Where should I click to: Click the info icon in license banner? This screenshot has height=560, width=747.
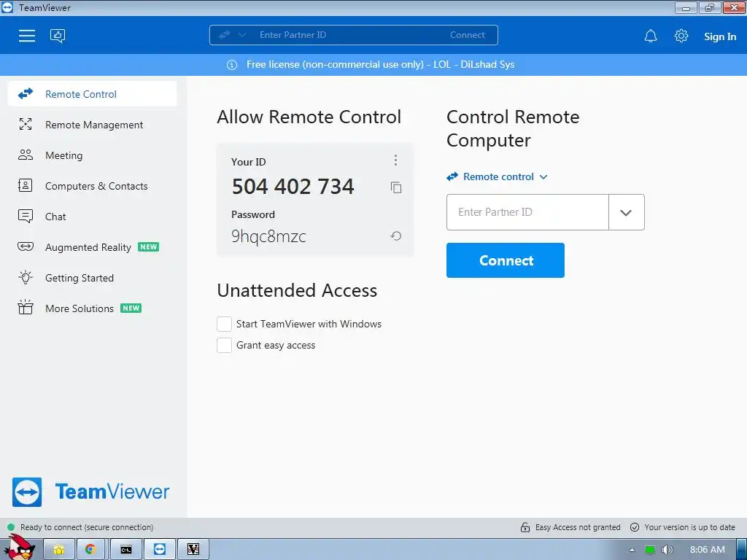232,65
